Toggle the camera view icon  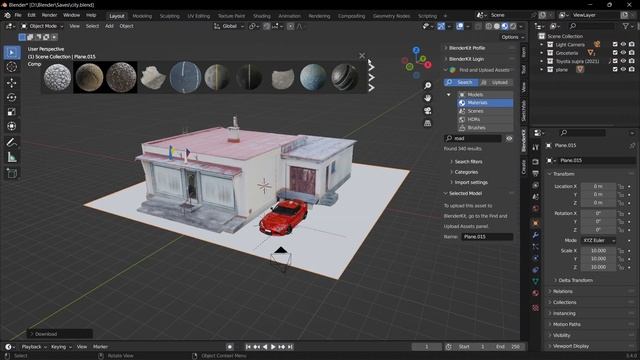point(427,111)
